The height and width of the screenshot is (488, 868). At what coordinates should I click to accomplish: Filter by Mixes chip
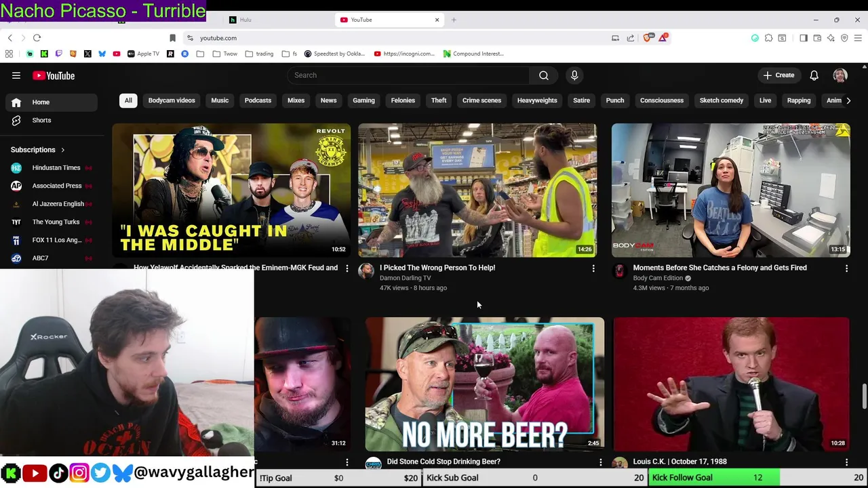(x=296, y=100)
